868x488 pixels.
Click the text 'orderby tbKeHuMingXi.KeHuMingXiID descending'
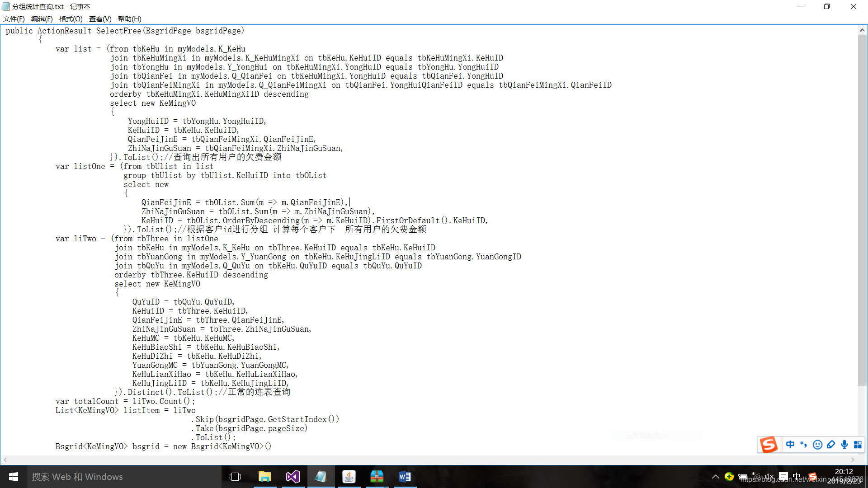209,94
